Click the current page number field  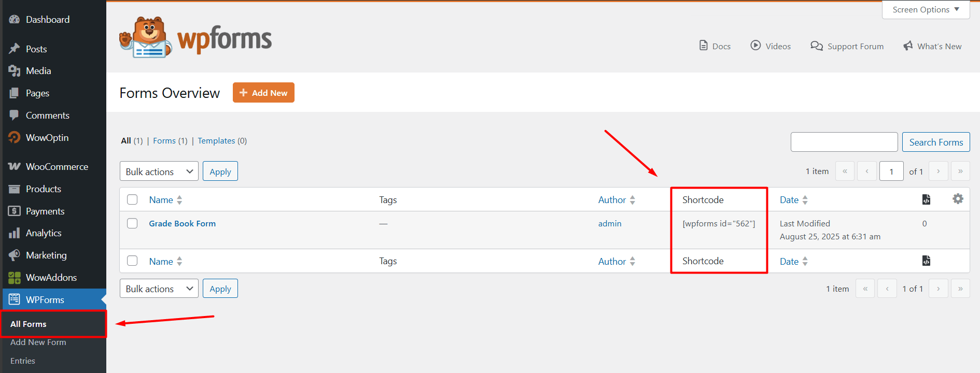891,171
